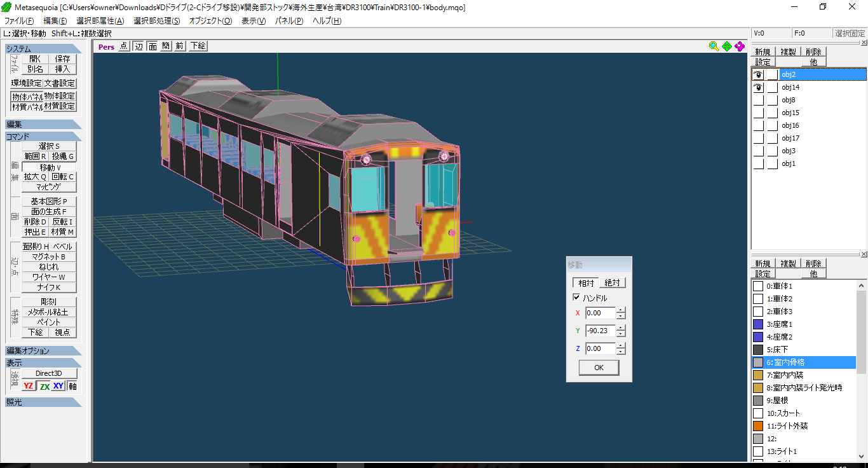Select 絶対 absolute mode in move dialog

[613, 282]
